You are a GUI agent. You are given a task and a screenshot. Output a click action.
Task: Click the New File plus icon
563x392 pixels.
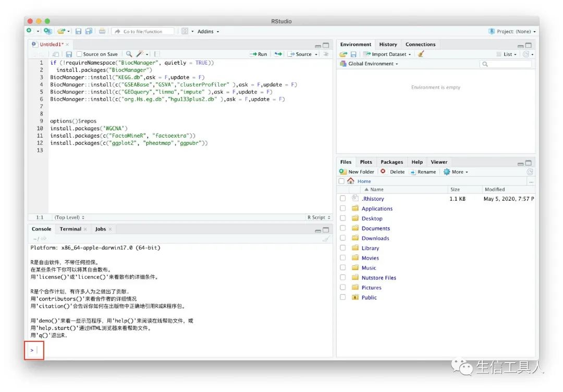29,31
